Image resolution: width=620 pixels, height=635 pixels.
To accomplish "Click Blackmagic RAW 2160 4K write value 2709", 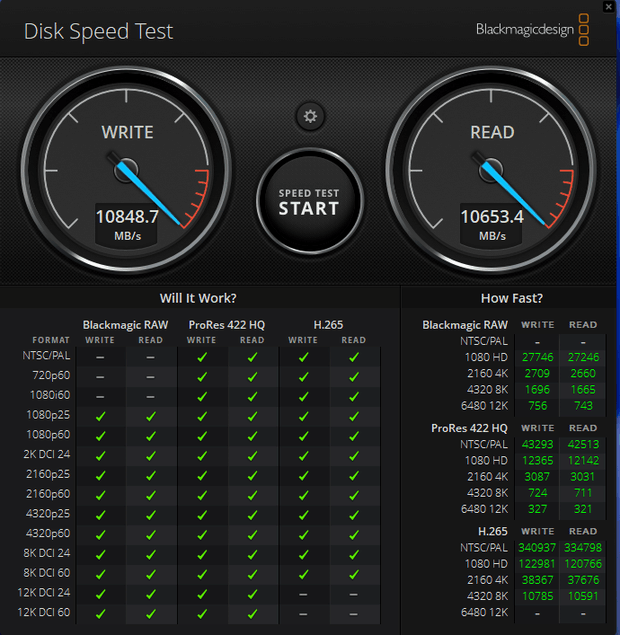I will pos(537,373).
